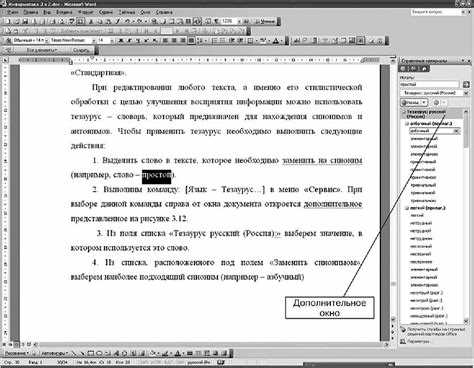
Task: Click the numbered list icon
Action: 214,40
